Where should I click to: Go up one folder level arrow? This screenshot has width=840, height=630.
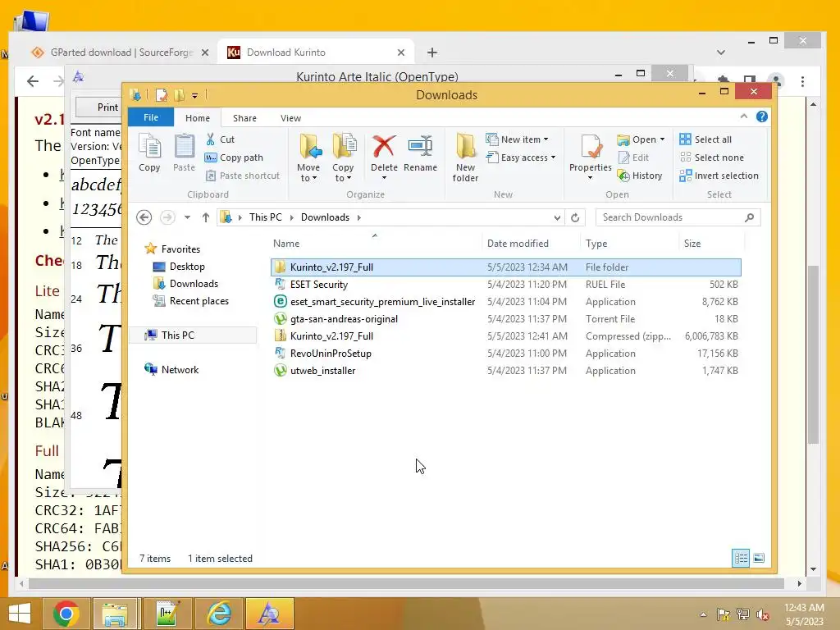click(x=206, y=217)
